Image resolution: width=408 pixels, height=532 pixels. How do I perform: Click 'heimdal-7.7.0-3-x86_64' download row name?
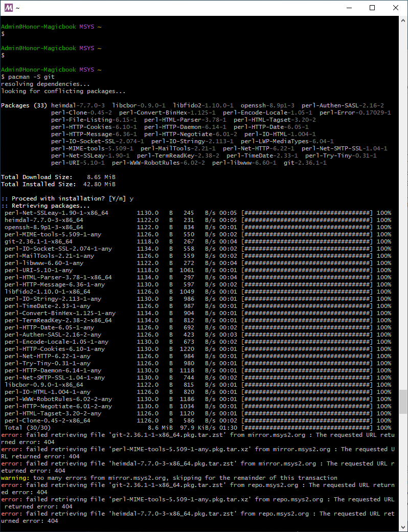coord(44,220)
